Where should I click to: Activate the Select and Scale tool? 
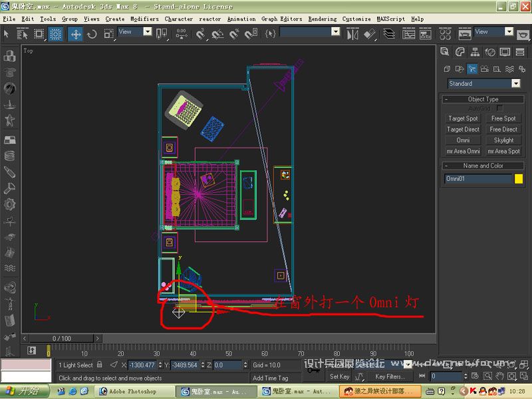(x=108, y=34)
